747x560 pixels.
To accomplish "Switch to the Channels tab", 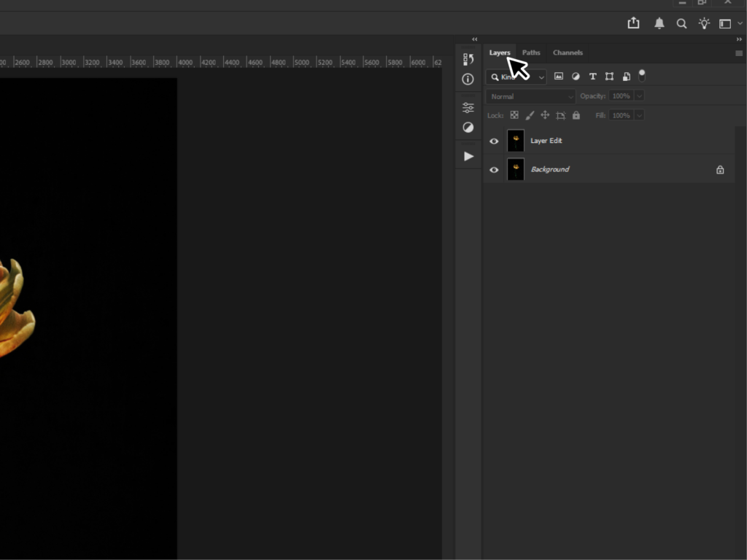I will point(568,52).
